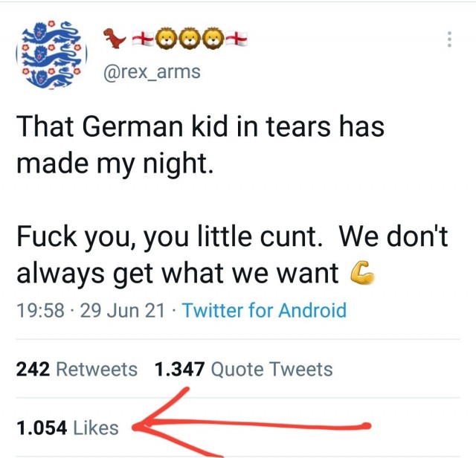Tap the flexed bicep emoji in tweet
The width and height of the screenshot is (476, 458).
pos(362,272)
